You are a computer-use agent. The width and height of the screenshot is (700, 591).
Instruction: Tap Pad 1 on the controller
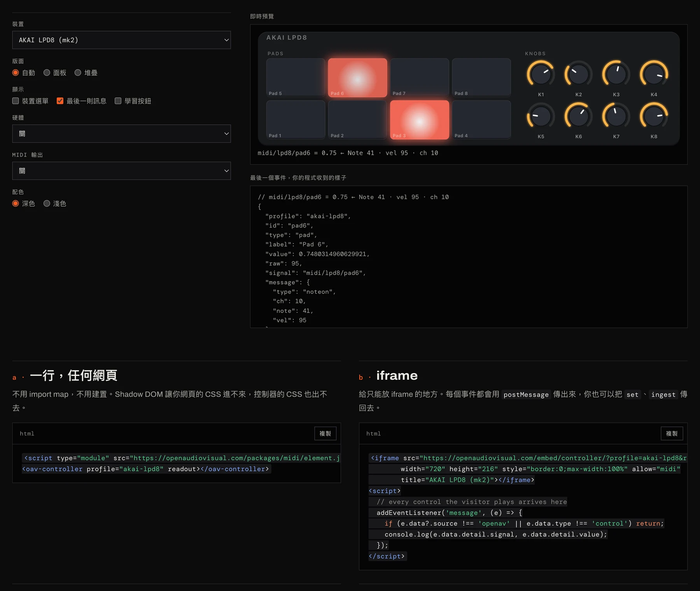[296, 119]
